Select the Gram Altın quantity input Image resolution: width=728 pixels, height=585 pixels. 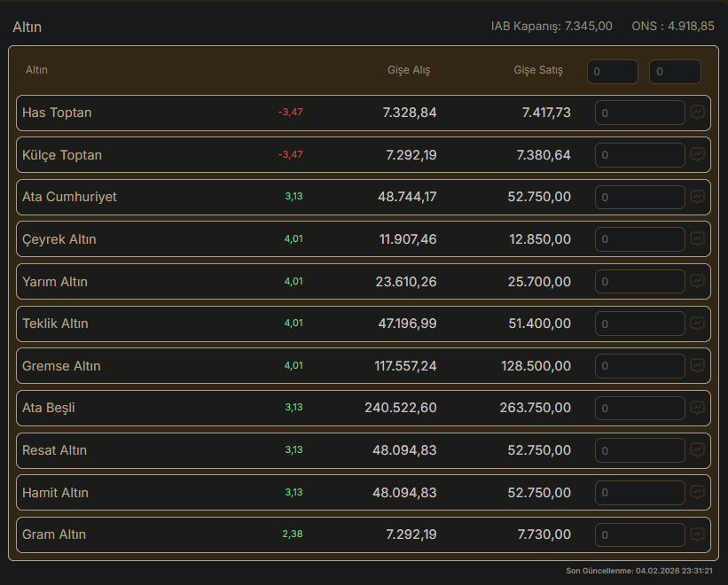click(639, 534)
